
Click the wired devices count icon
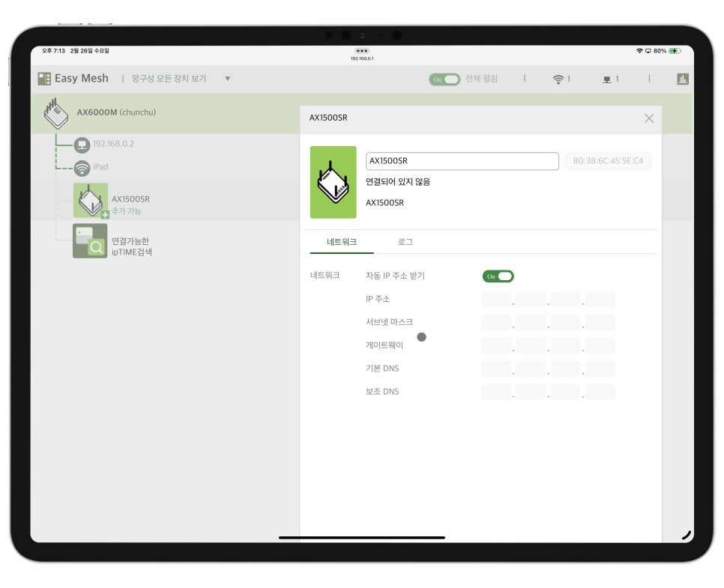click(607, 79)
